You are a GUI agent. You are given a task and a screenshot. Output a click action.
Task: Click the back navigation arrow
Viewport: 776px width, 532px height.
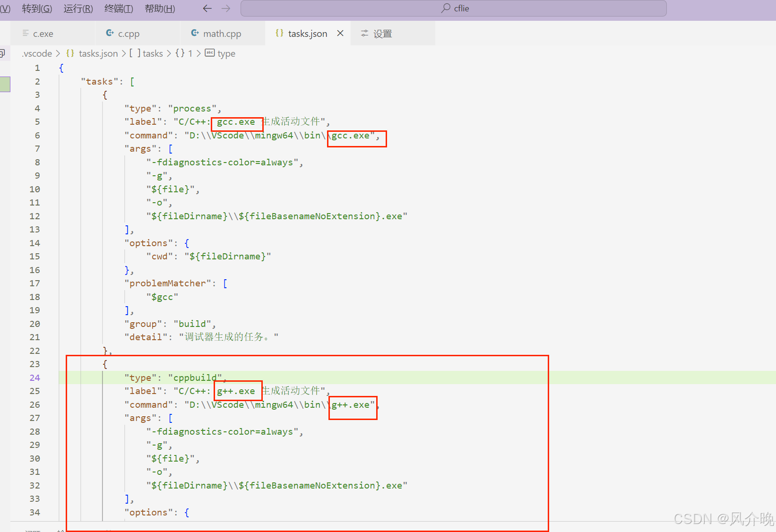coord(207,8)
